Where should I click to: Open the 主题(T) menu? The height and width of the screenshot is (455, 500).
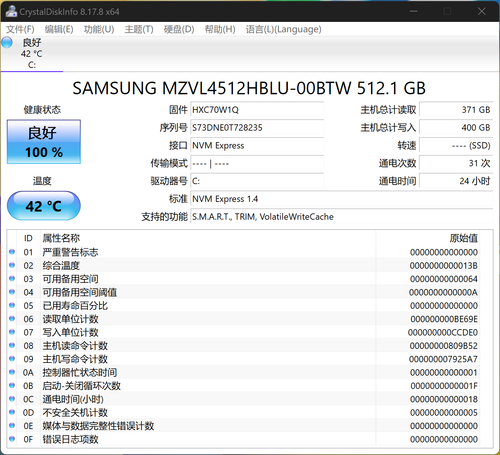click(x=139, y=29)
